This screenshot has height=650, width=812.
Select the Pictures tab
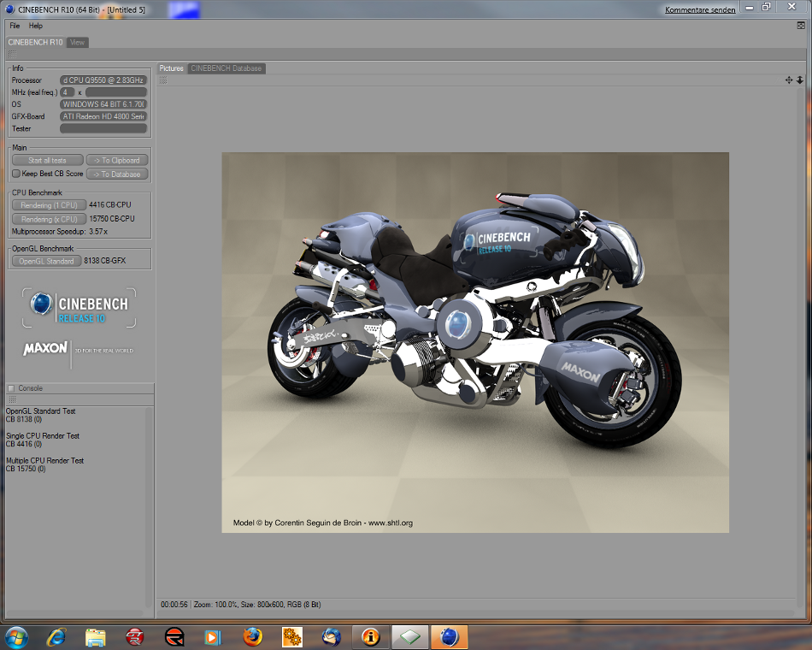click(x=172, y=68)
